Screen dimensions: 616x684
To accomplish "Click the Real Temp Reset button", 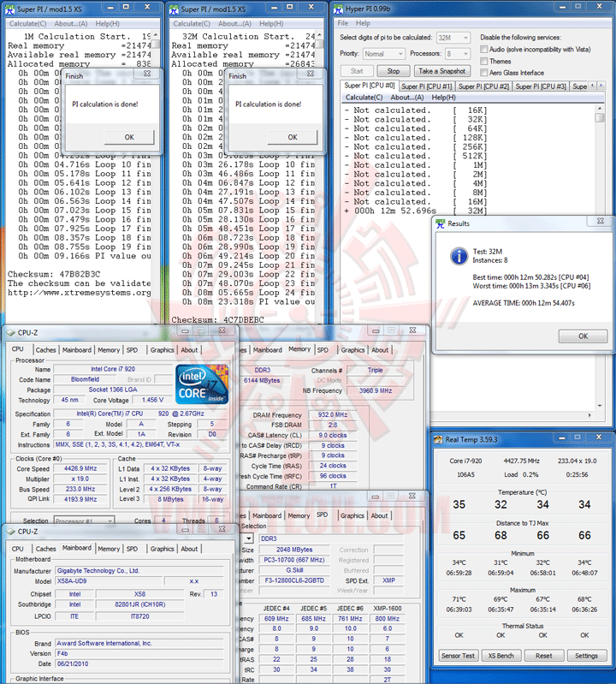I will (x=543, y=656).
